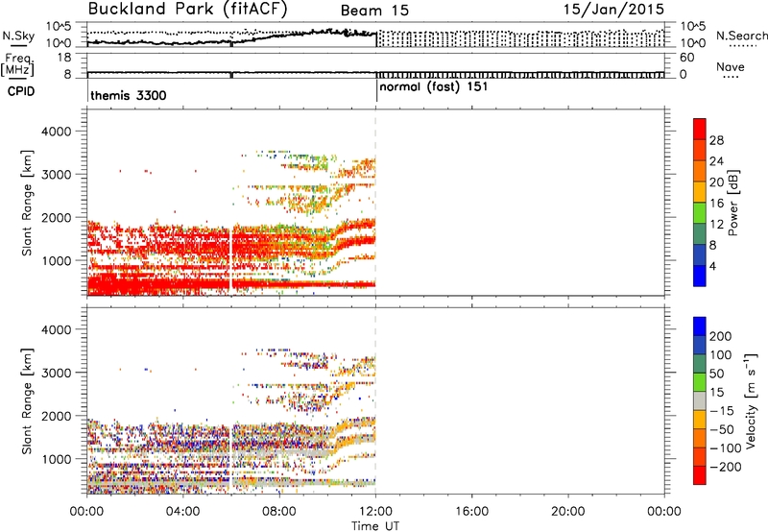The width and height of the screenshot is (768, 532).
Task: Select the '100' velocity colorbar label
Action: click(721, 355)
